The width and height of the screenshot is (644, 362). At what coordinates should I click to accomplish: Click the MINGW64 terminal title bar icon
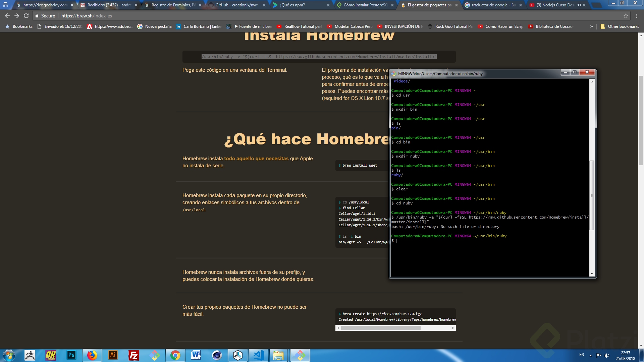(x=394, y=74)
